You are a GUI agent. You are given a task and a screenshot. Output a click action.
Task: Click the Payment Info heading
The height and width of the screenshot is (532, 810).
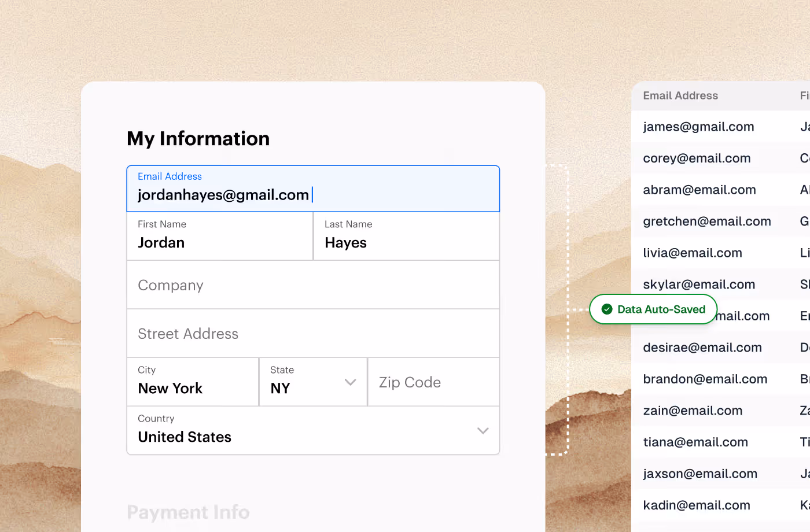coord(188,512)
